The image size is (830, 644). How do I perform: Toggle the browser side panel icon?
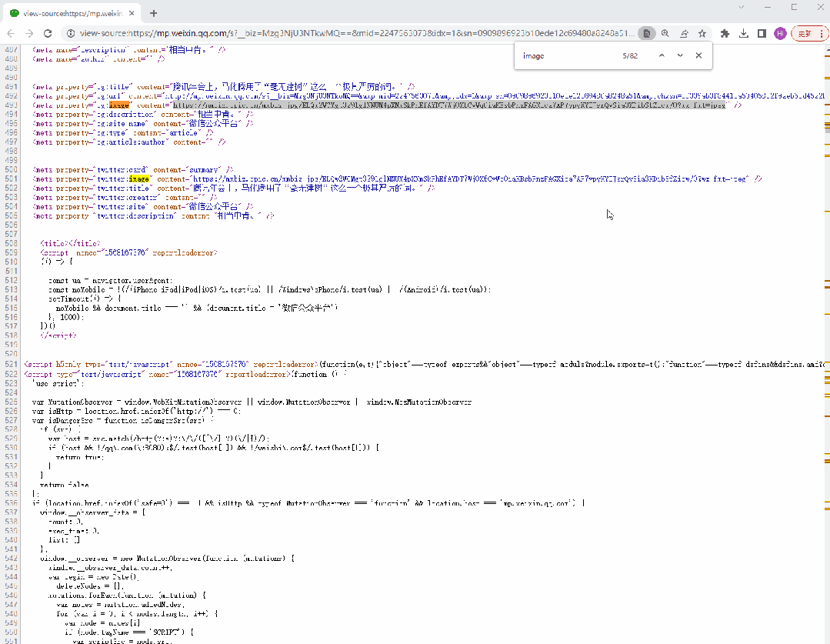pyautogui.click(x=762, y=33)
